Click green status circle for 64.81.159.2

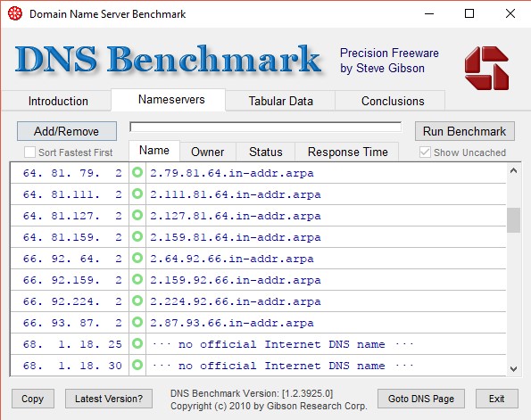coord(137,236)
